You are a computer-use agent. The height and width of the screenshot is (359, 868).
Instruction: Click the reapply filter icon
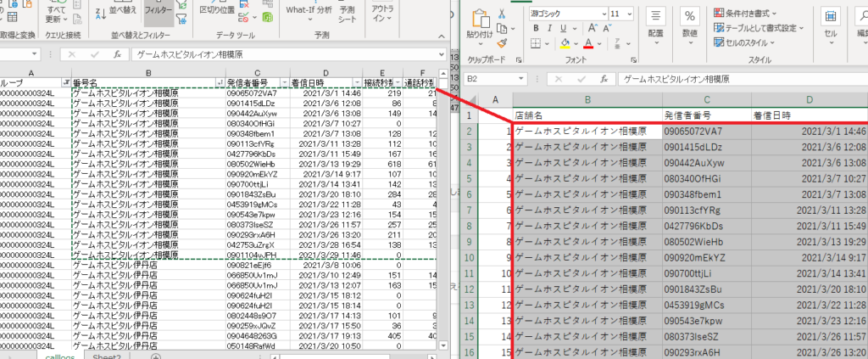point(181,6)
